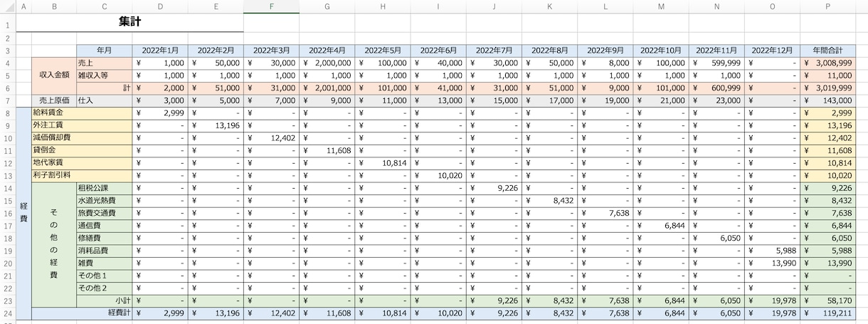Viewport: 868px width, 324px height.
Task: Click the vertical 経費 merged cell
Action: [x=23, y=213]
